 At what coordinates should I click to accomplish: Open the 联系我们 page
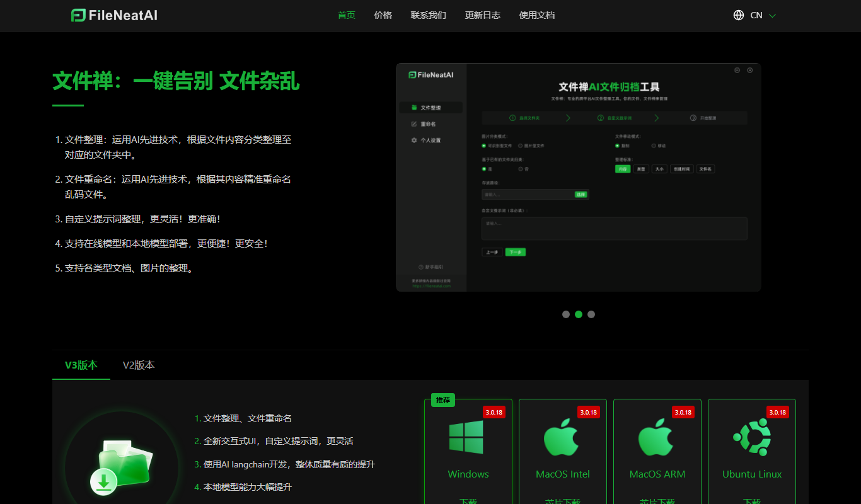[429, 15]
